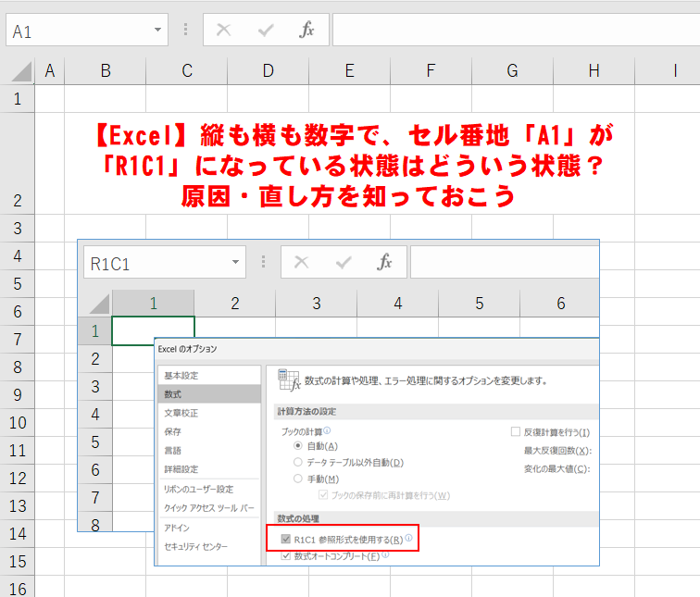Select the 手動 calculation radio button
Screen dimensions: 700x597
coord(298,479)
